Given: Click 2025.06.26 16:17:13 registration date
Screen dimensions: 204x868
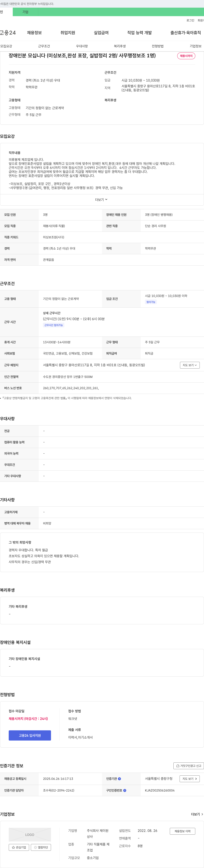Looking at the screenshot, I should pyautogui.click(x=58, y=779).
